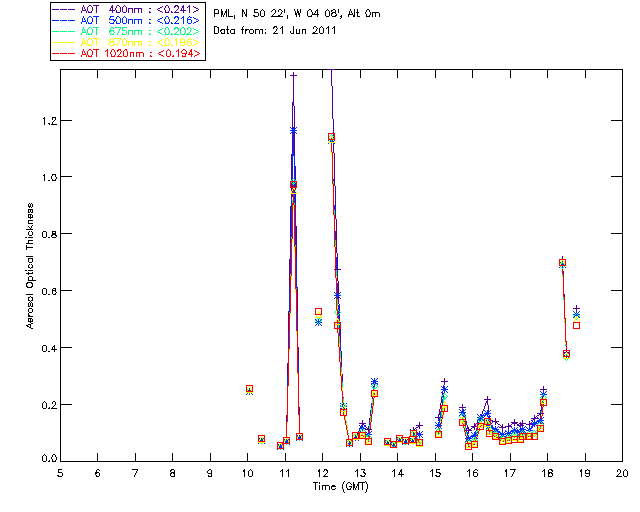The width and height of the screenshot is (640, 512).
Task: Click the y-axis tick label 0.0
Action: (x=49, y=459)
